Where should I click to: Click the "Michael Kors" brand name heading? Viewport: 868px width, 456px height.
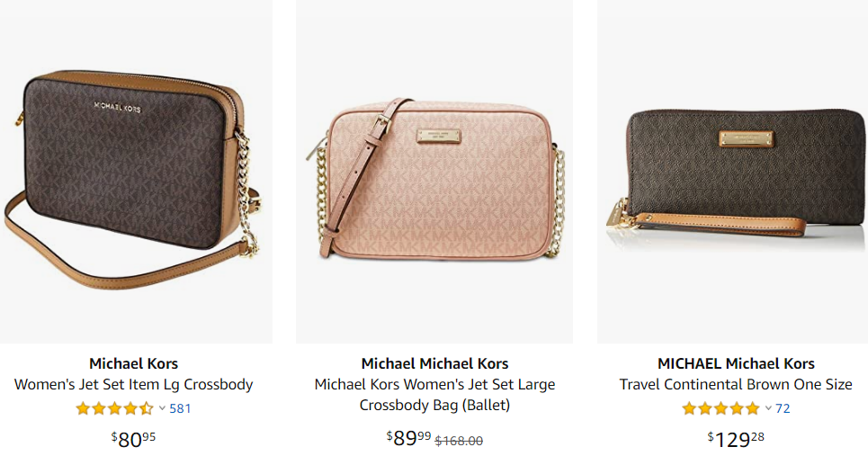pos(133,363)
